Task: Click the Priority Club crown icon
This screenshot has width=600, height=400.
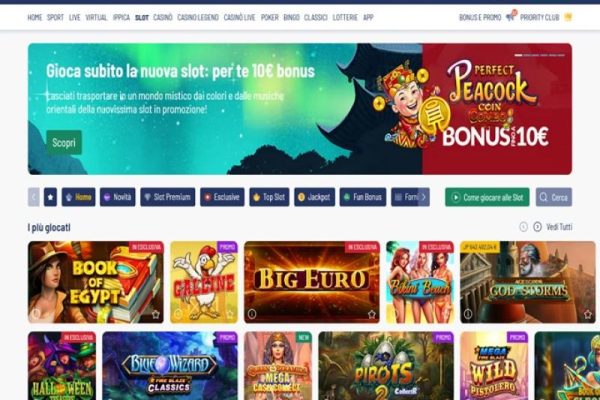Action: 568,17
